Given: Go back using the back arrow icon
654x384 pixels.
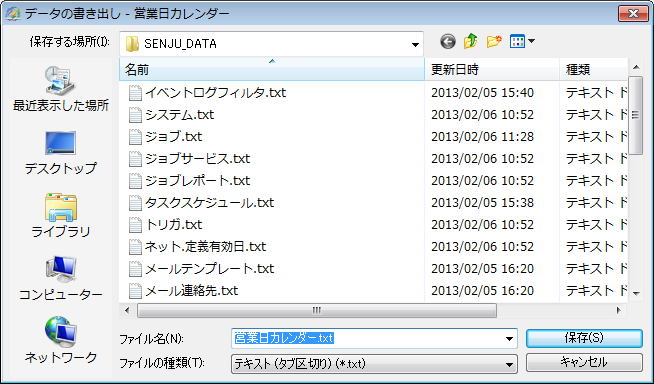Looking at the screenshot, I should point(448,42).
